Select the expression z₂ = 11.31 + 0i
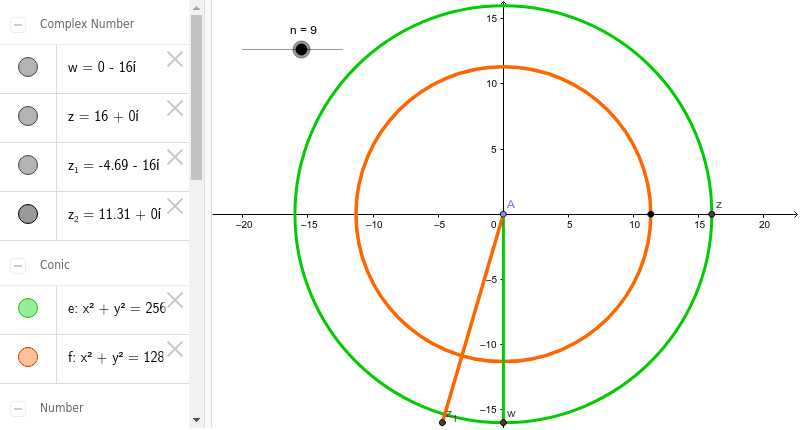Image resolution: width=800 pixels, height=430 pixels. [114, 214]
